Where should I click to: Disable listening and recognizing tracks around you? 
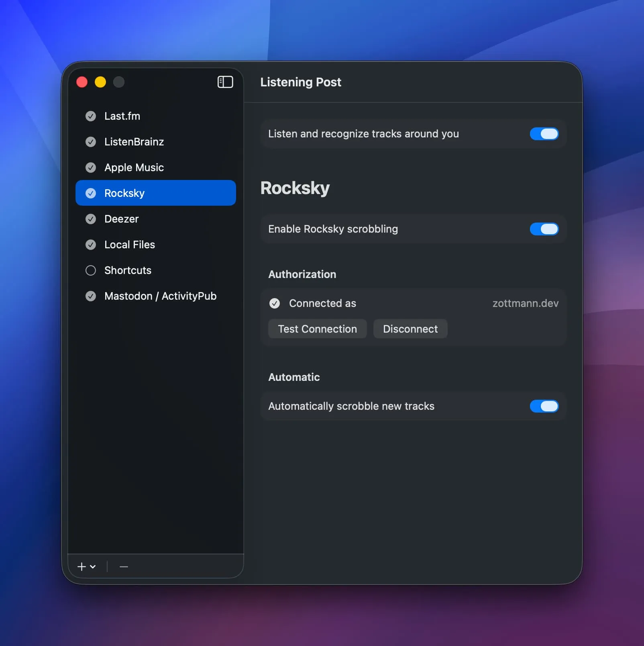pos(544,134)
